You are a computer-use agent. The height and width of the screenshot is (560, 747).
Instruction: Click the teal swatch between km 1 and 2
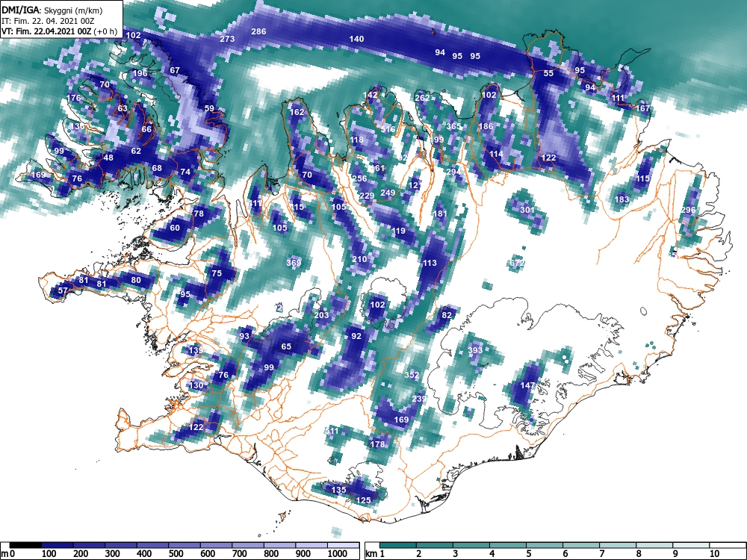(398, 545)
